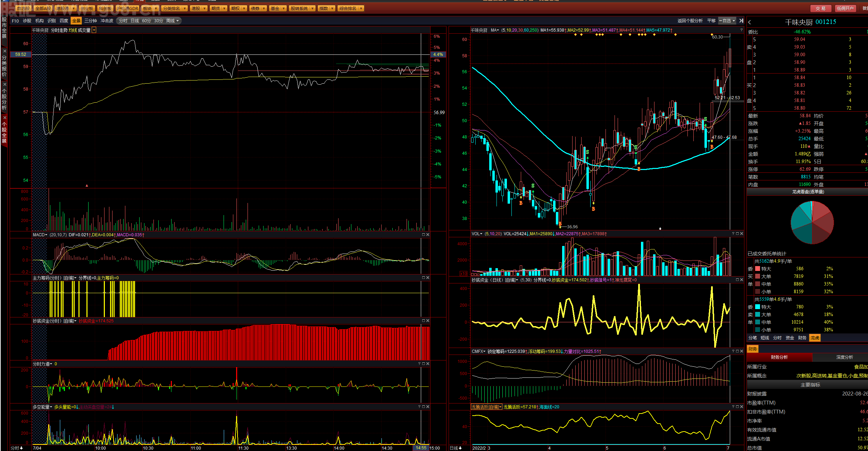Select the 30分 period toggle
The width and height of the screenshot is (868, 451).
coord(159,21)
